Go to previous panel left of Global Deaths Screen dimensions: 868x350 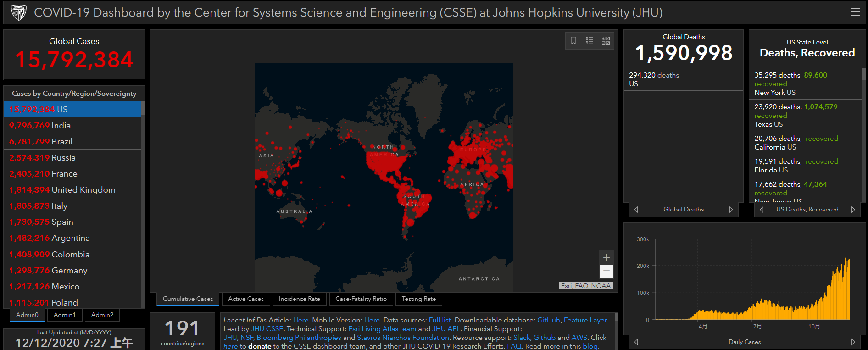636,210
